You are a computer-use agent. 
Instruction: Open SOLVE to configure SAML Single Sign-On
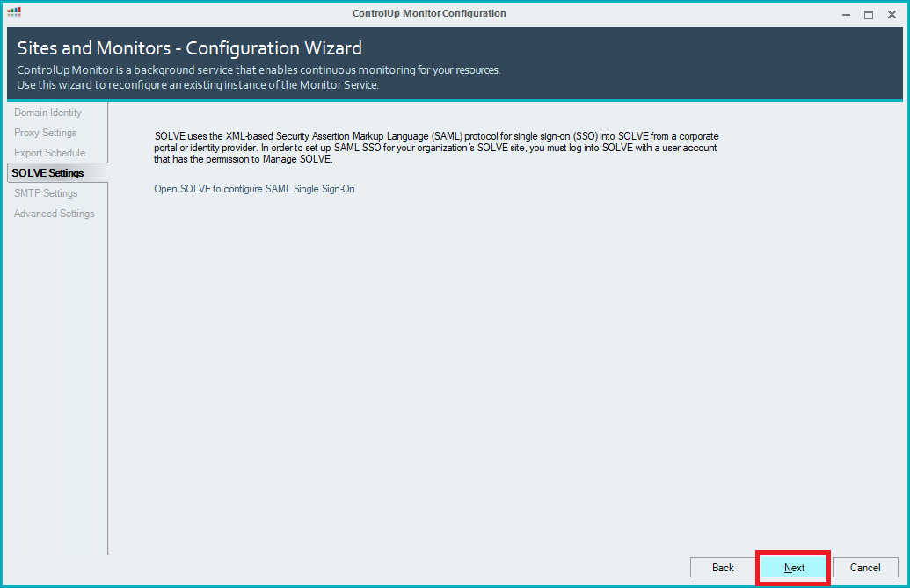pos(254,189)
